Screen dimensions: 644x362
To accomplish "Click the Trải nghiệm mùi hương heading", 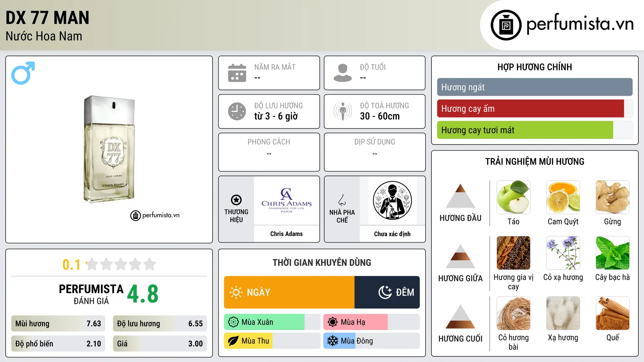I will tap(535, 162).
